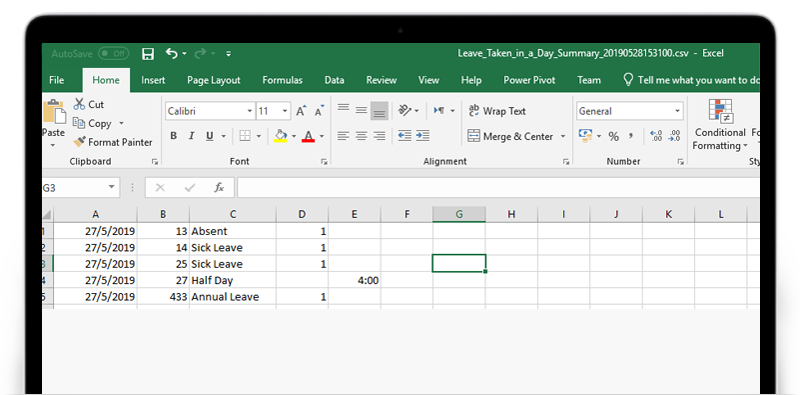Open the Merge & Center dropdown arrow
This screenshot has height=395, width=800.
point(563,136)
